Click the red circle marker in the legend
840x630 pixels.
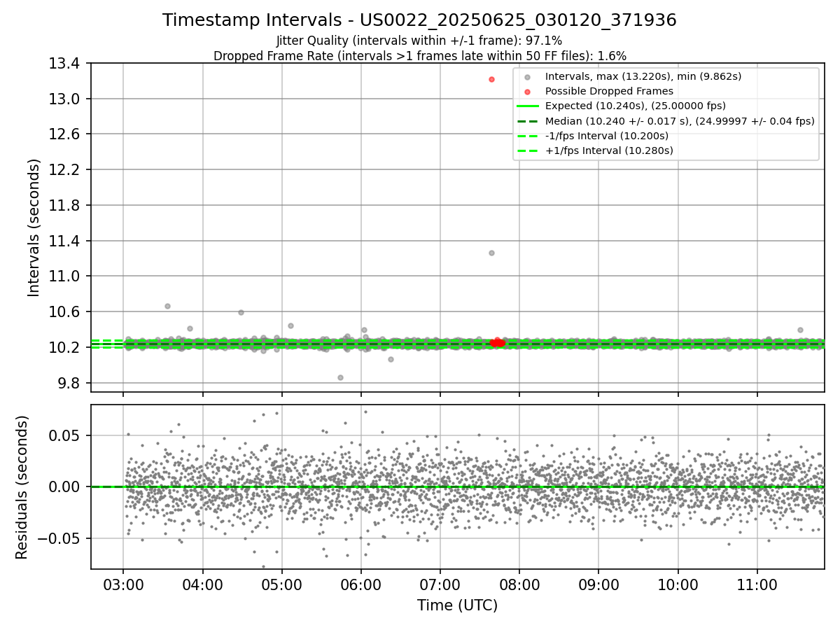click(528, 92)
